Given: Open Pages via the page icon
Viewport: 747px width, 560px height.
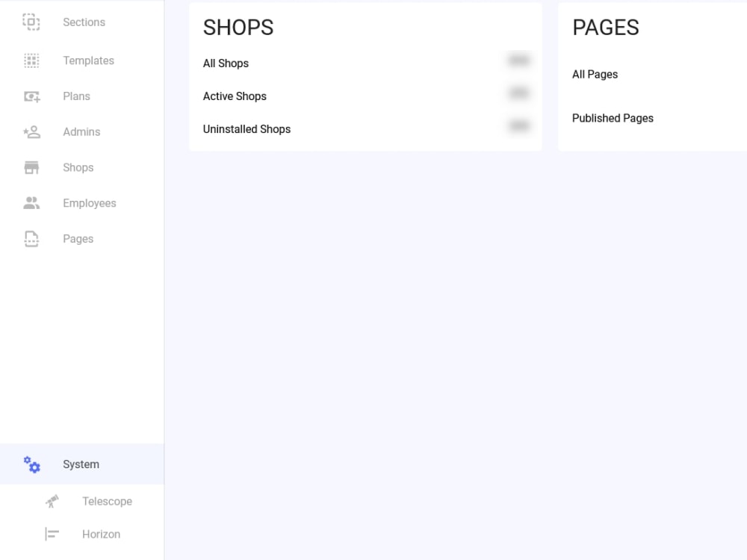Looking at the screenshot, I should [x=31, y=238].
